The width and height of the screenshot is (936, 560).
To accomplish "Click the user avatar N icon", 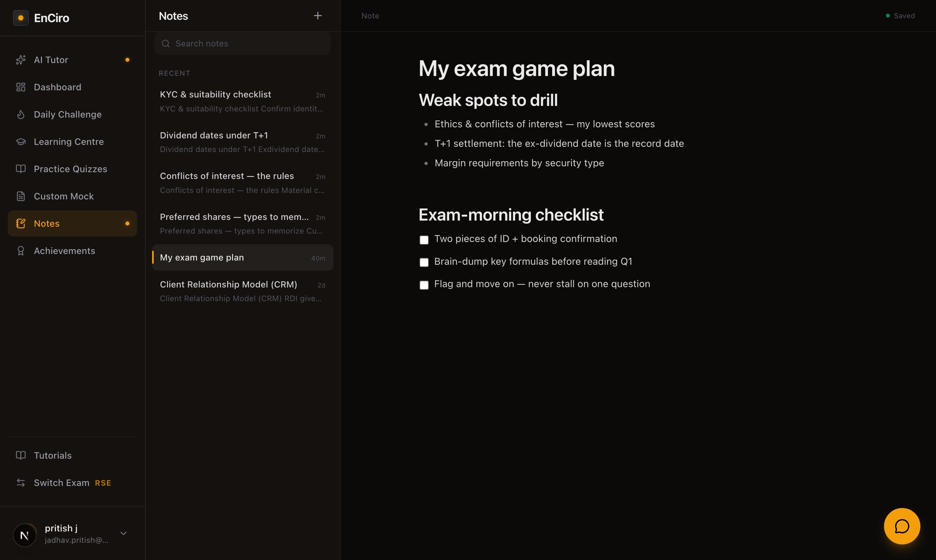I will coord(25,535).
